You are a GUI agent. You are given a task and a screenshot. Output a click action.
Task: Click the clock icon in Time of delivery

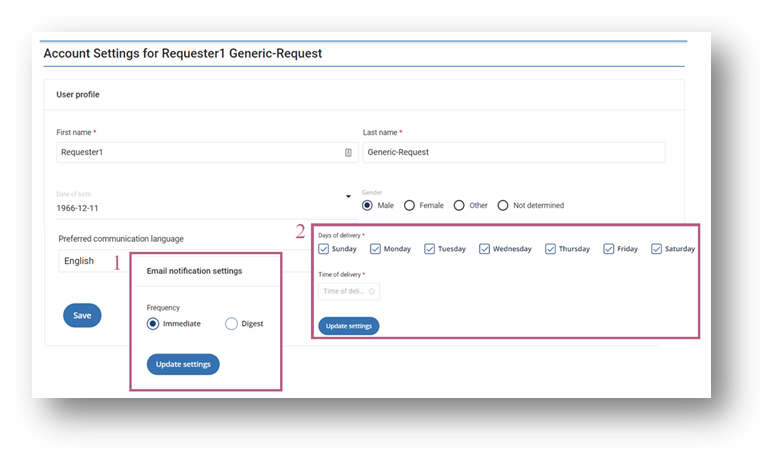pyautogui.click(x=372, y=291)
